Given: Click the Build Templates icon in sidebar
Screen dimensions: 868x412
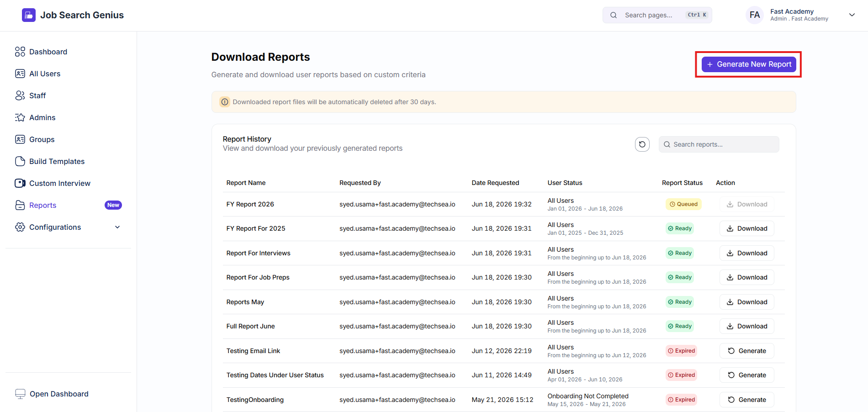Looking at the screenshot, I should (20, 161).
